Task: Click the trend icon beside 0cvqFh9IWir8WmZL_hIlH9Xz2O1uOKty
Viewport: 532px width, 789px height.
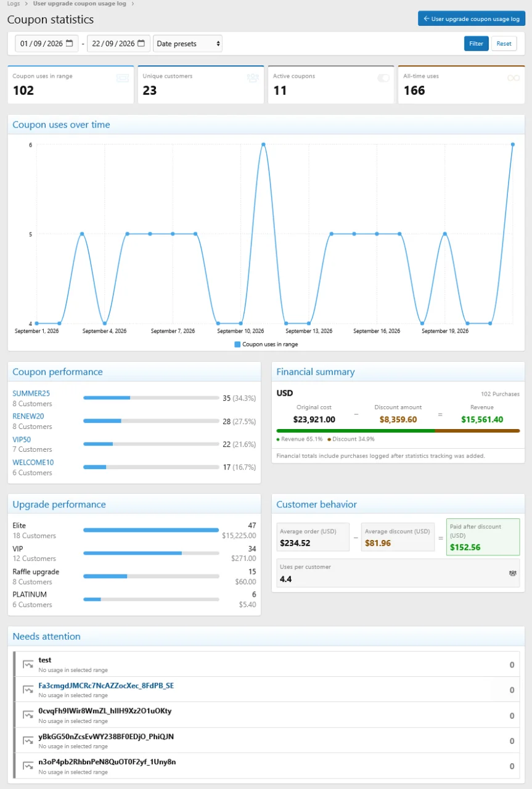Action: coord(28,715)
